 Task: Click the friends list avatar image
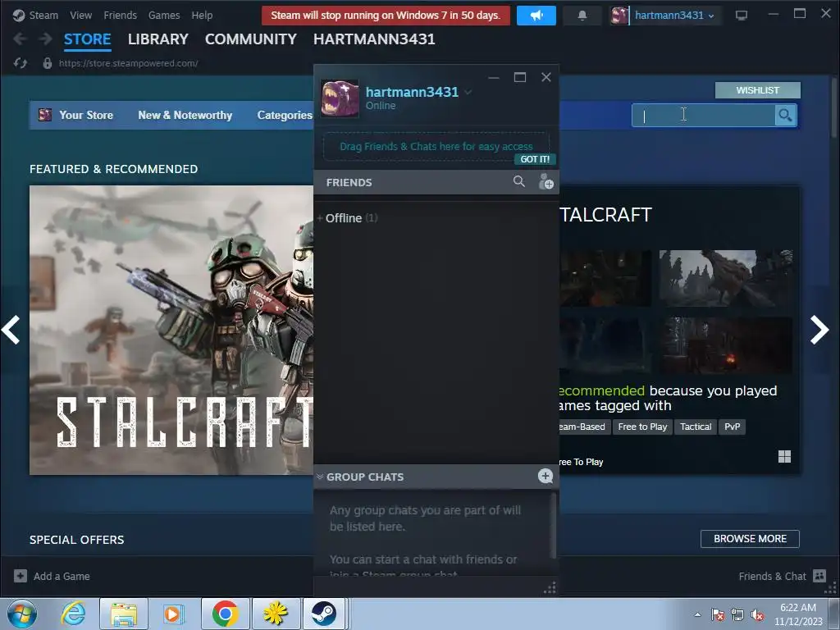tap(340, 98)
